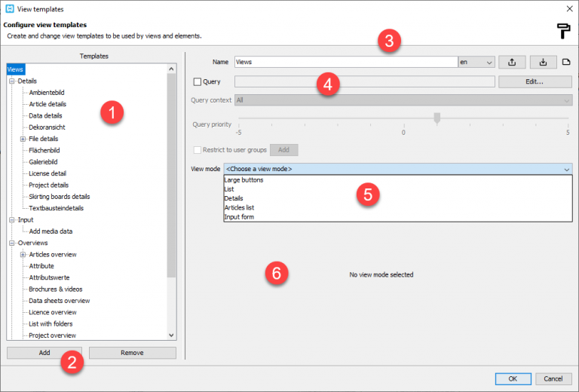The width and height of the screenshot is (579, 392).
Task: Select the Views root tree item
Action: pos(15,69)
